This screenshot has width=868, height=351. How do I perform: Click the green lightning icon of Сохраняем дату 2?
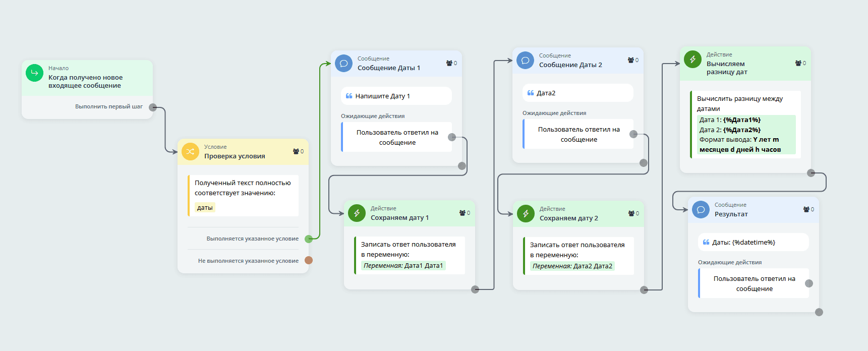pos(526,213)
